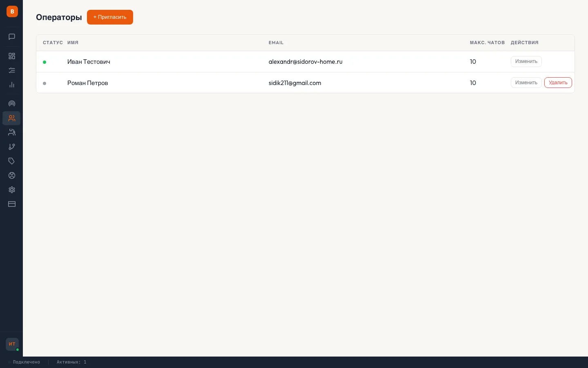Open the settings gear icon in sidebar
This screenshot has height=368, width=588.
click(12, 190)
